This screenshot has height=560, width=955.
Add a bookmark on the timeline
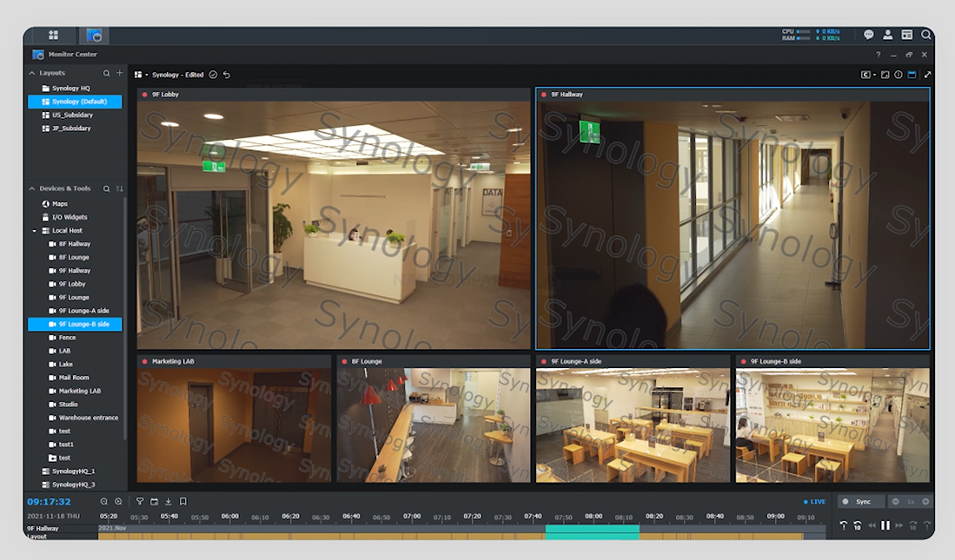[x=182, y=502]
